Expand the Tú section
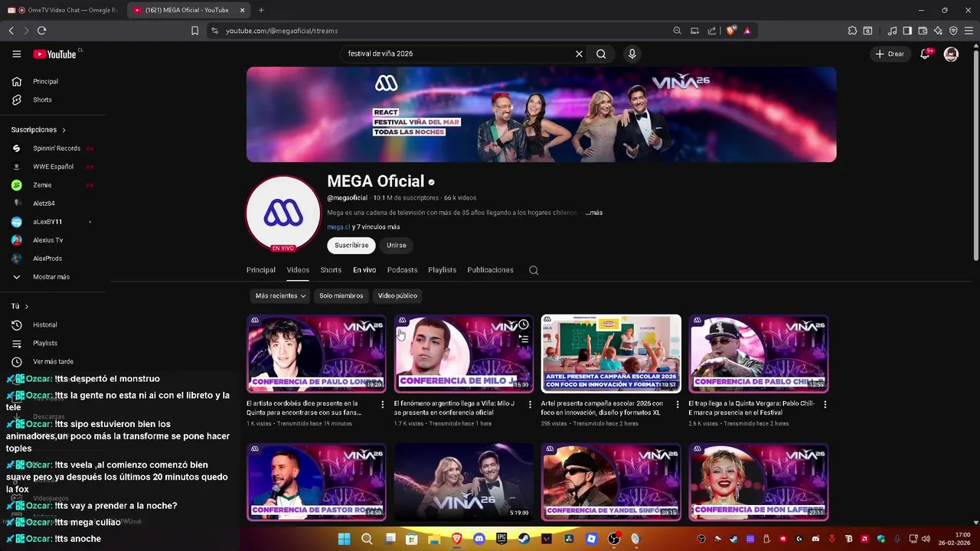 [20, 306]
